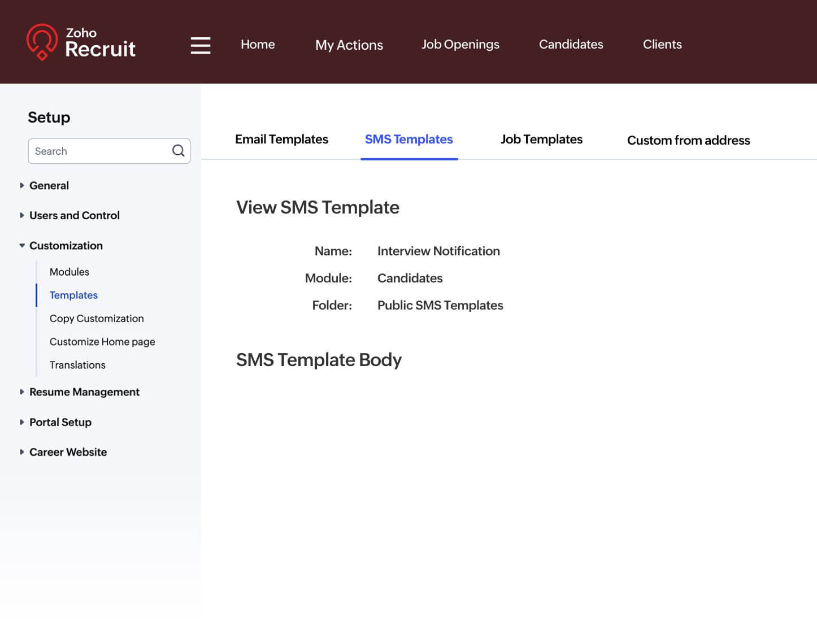Click the Setup heading in sidebar
The height and width of the screenshot is (644, 817).
point(49,118)
